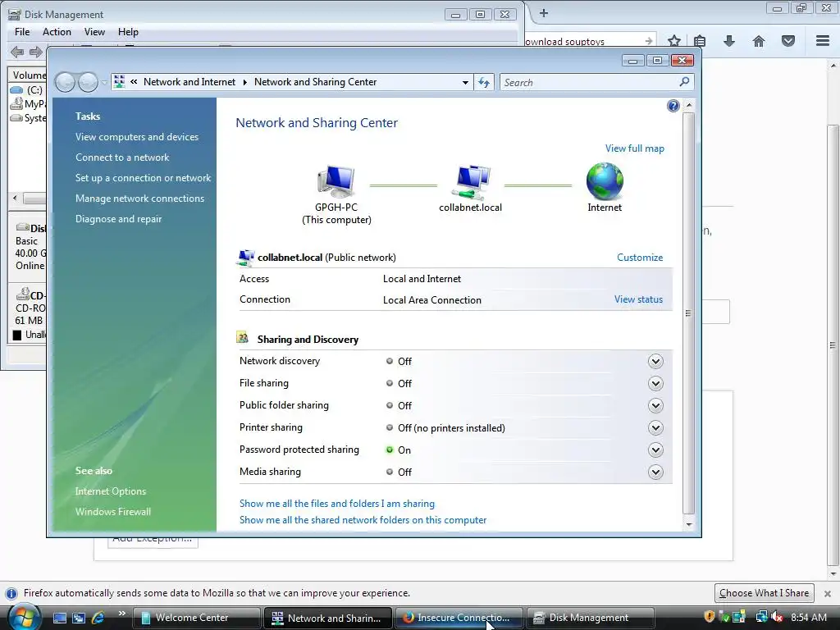
Task: Open the address bar history dropdown
Action: (x=465, y=83)
